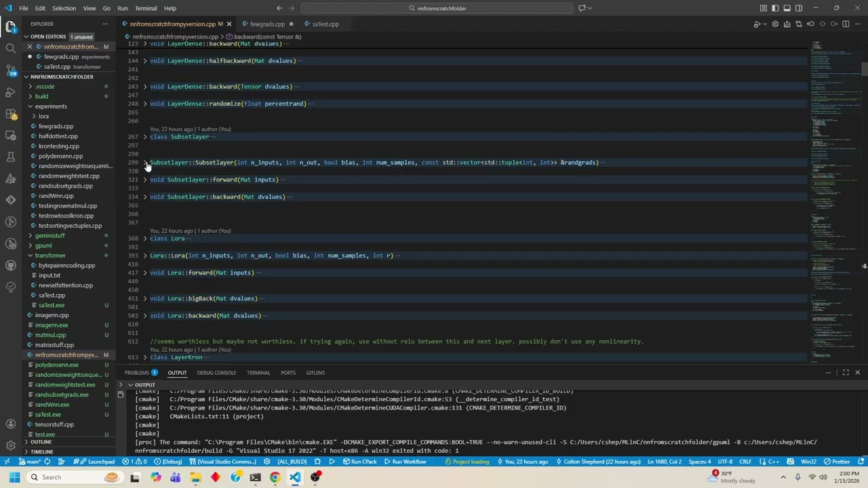Image resolution: width=868 pixels, height=488 pixels.
Task: Open the Explorer view in the activity bar
Action: tap(11, 27)
